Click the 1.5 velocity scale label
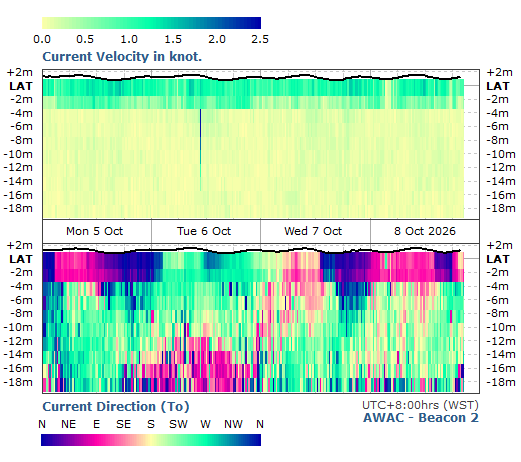The width and height of the screenshot is (521, 462). pos(173,39)
